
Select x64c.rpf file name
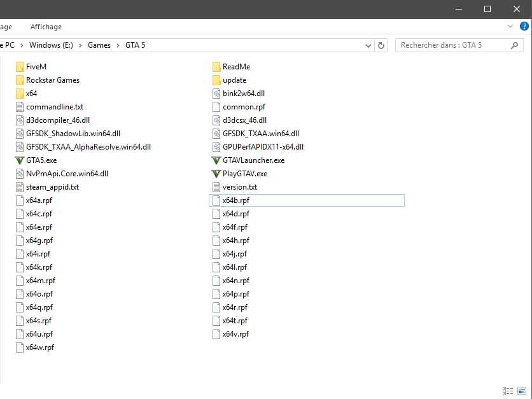tap(39, 214)
